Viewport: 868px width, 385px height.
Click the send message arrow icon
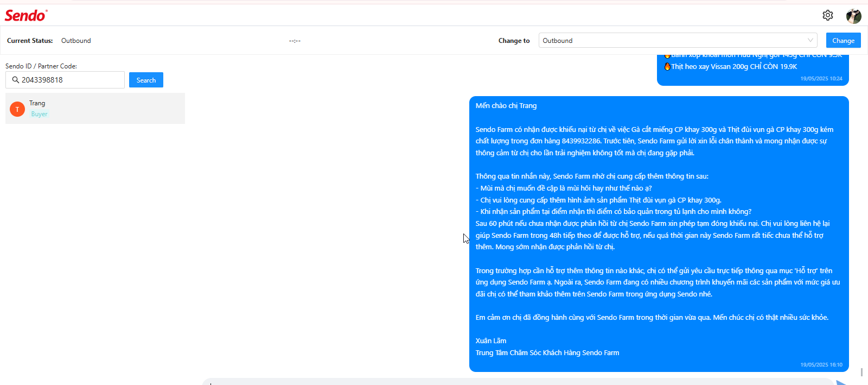point(841,383)
